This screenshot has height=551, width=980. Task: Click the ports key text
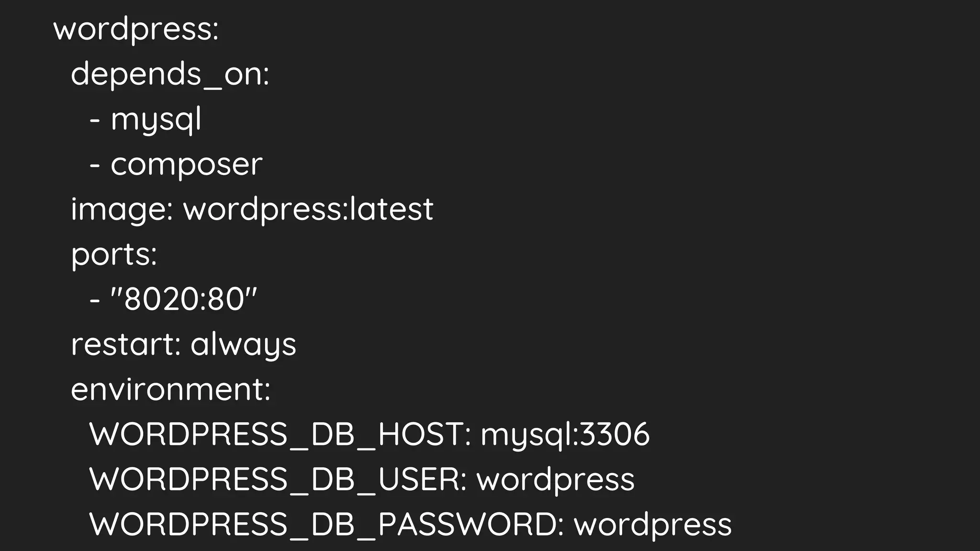(x=114, y=254)
